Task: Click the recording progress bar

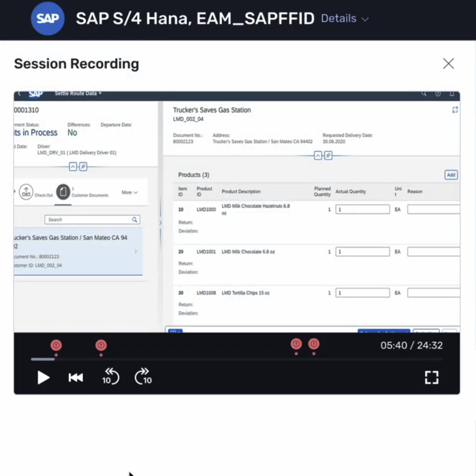Action: tap(237, 359)
